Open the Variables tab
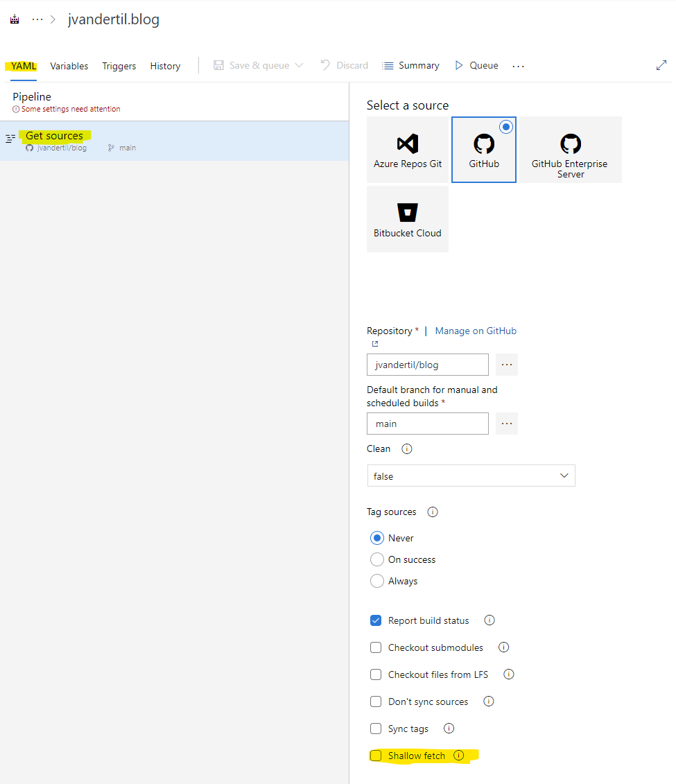 click(x=69, y=66)
